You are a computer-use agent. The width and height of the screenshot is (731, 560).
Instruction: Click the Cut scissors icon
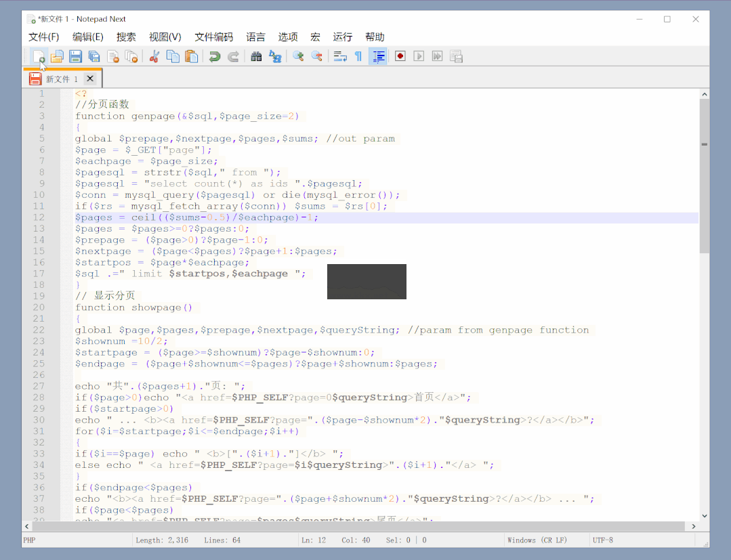tap(154, 57)
